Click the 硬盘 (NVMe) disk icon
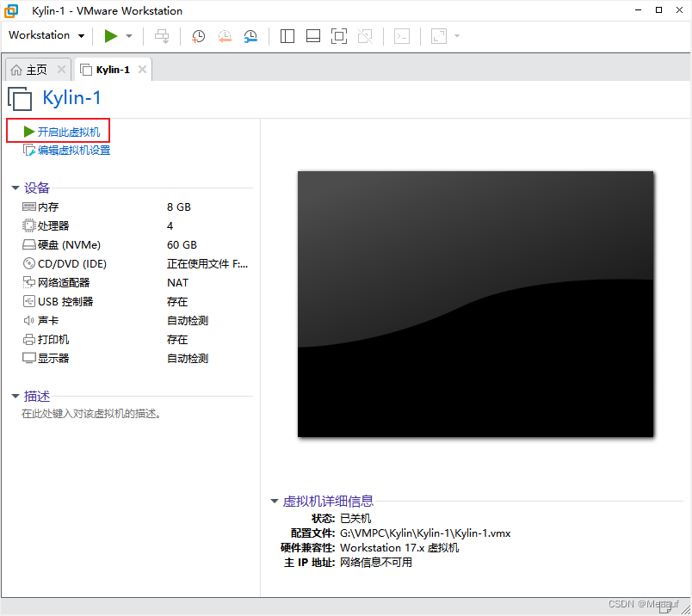This screenshot has height=616, width=692. (29, 245)
